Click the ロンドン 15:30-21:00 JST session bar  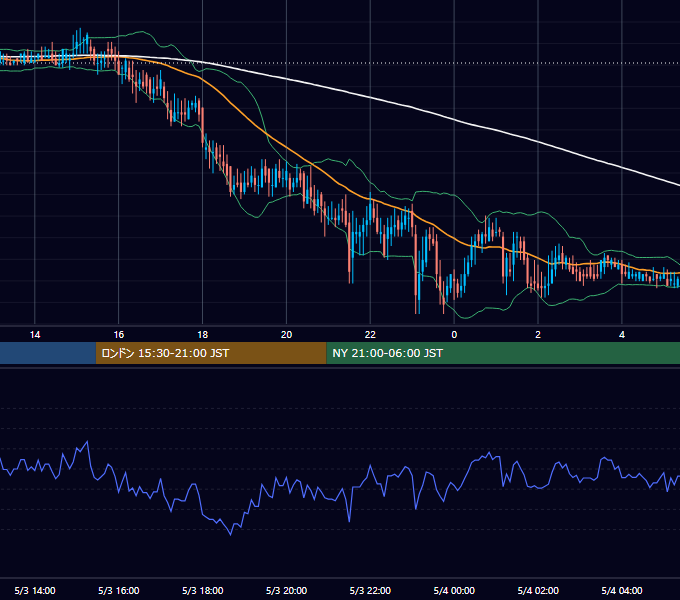[x=211, y=353]
